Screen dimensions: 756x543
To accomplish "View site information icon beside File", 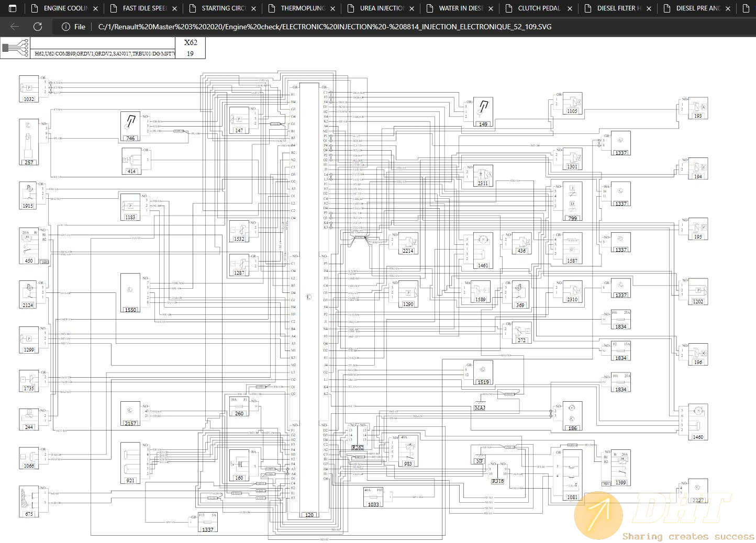I will coord(66,27).
